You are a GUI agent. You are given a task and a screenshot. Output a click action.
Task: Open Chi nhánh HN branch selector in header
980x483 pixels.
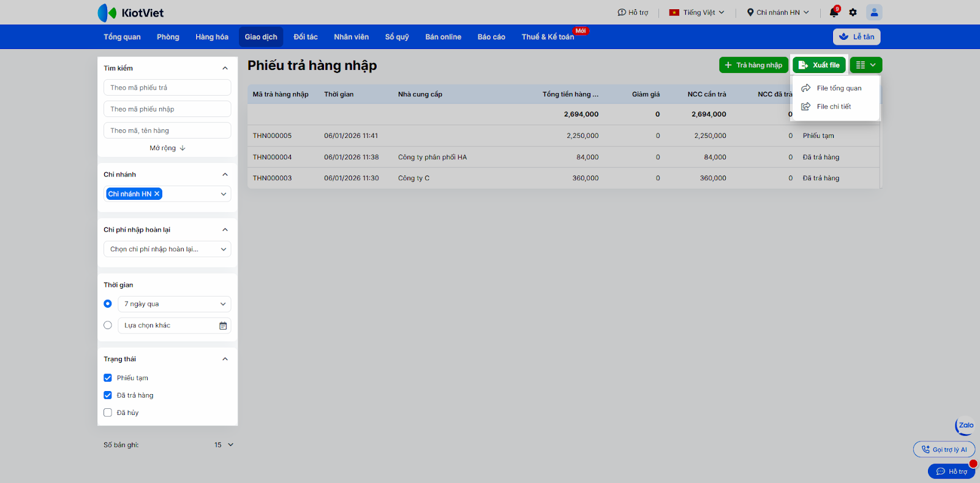pyautogui.click(x=778, y=12)
